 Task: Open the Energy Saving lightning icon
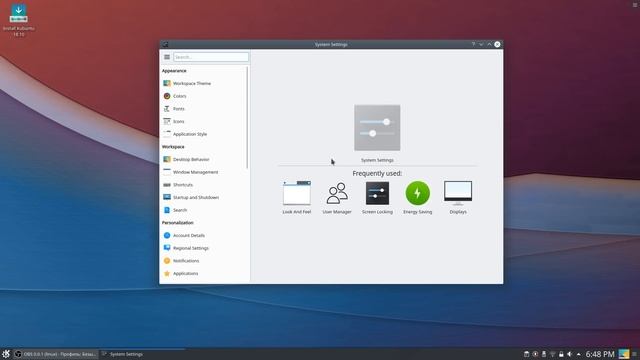click(418, 193)
